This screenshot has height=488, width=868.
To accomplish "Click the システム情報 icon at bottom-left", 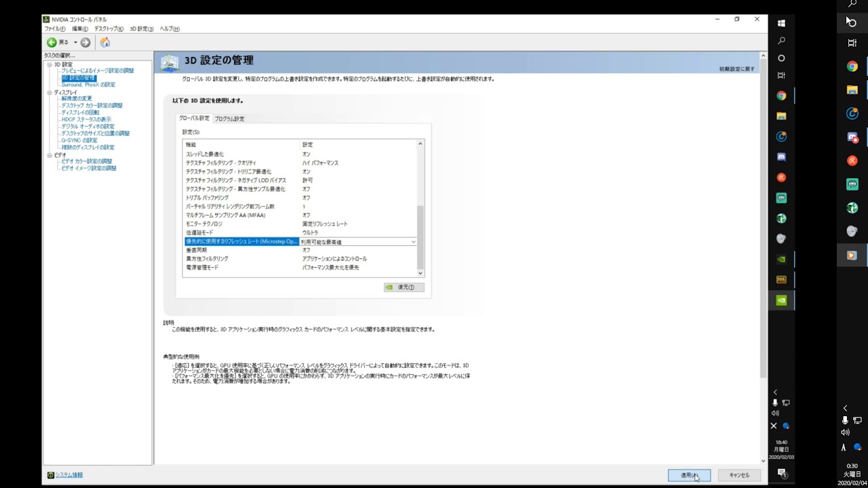I will [x=51, y=475].
